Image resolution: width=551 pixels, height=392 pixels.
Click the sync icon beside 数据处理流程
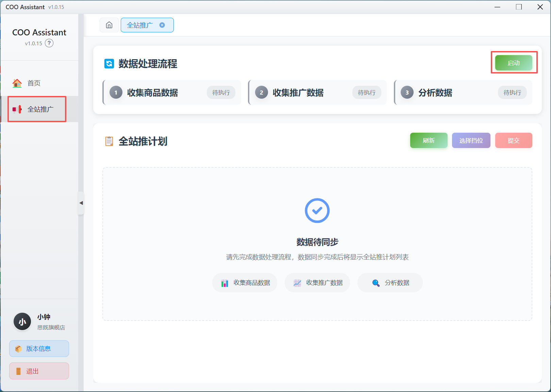tap(109, 64)
